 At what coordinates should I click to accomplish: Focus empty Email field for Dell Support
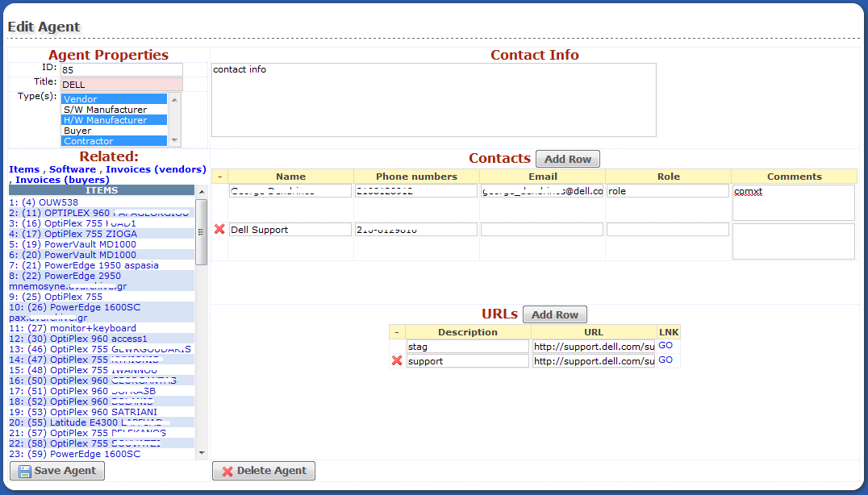click(542, 230)
